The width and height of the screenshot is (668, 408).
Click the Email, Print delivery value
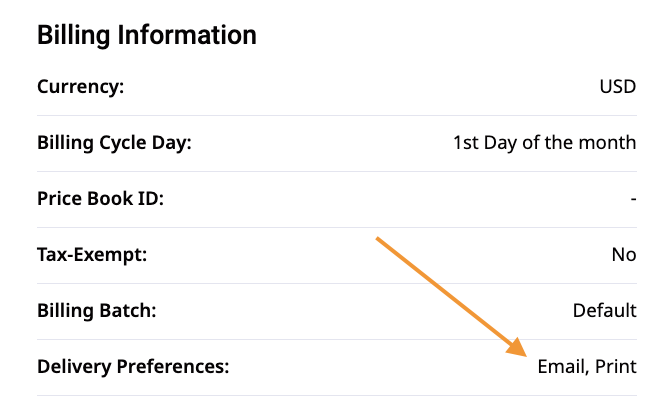pos(587,367)
